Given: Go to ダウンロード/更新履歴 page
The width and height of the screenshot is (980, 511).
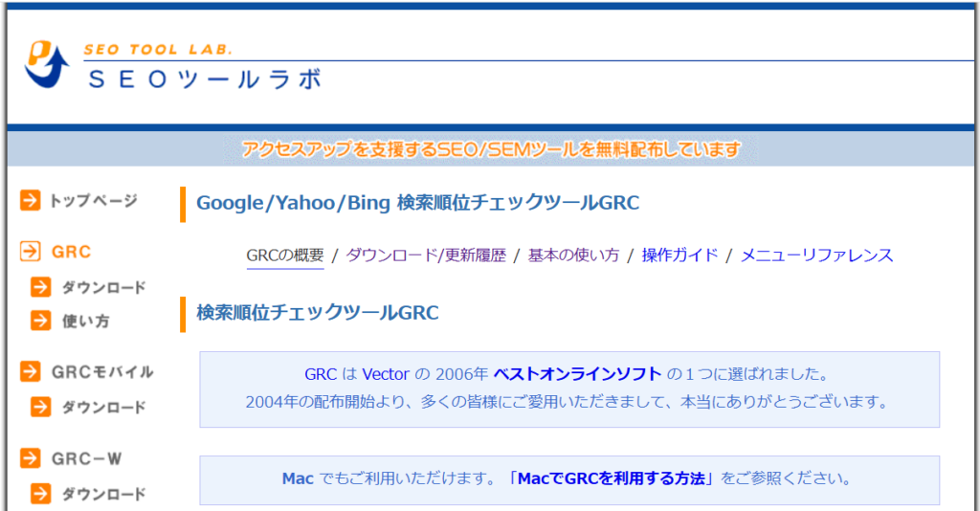Looking at the screenshot, I should click(x=426, y=255).
